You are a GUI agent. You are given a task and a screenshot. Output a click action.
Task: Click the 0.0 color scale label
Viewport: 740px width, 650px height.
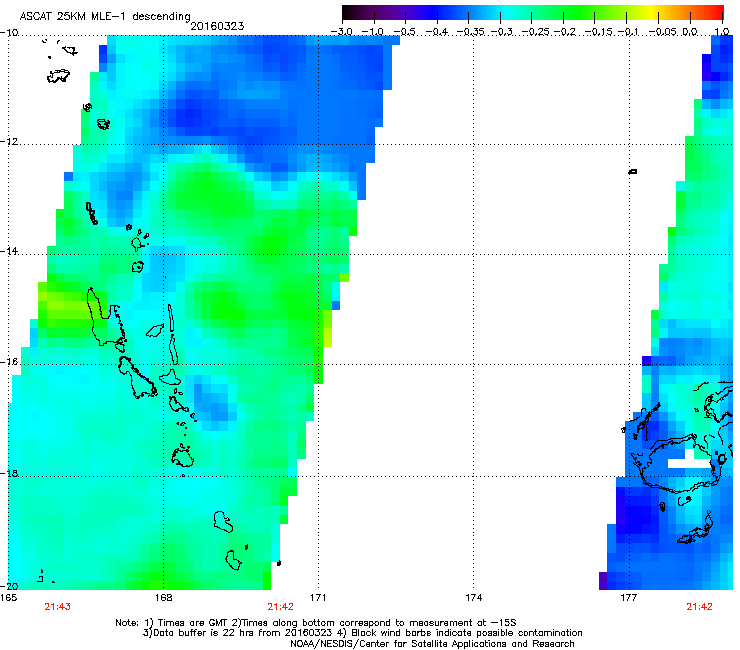click(x=690, y=32)
